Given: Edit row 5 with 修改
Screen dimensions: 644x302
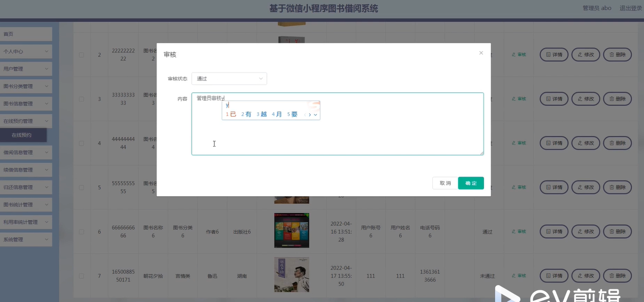Looking at the screenshot, I should point(586,187).
